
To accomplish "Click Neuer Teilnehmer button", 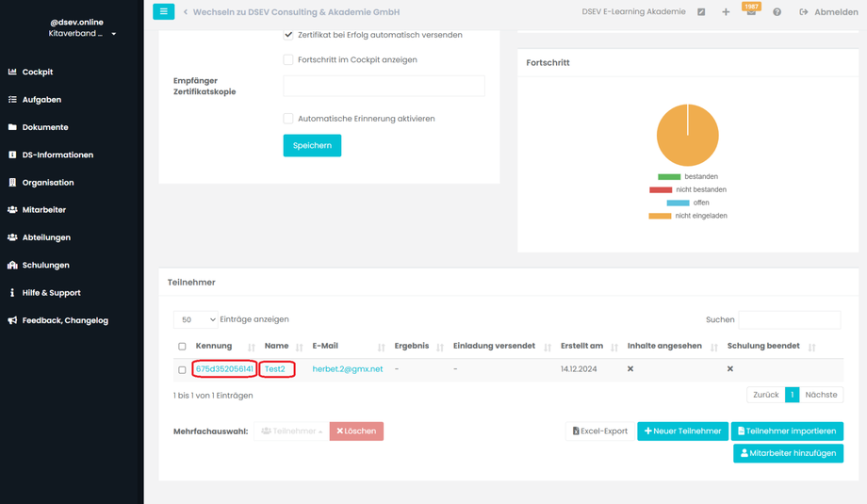I will click(x=683, y=431).
